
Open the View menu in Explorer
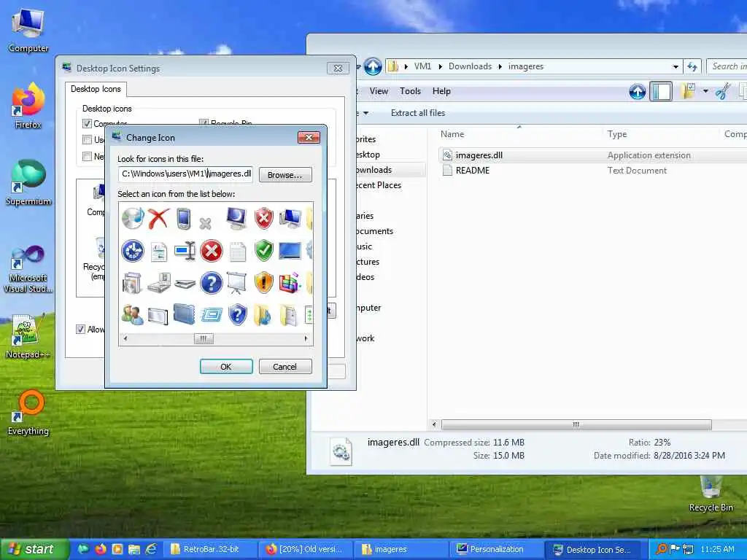(379, 91)
